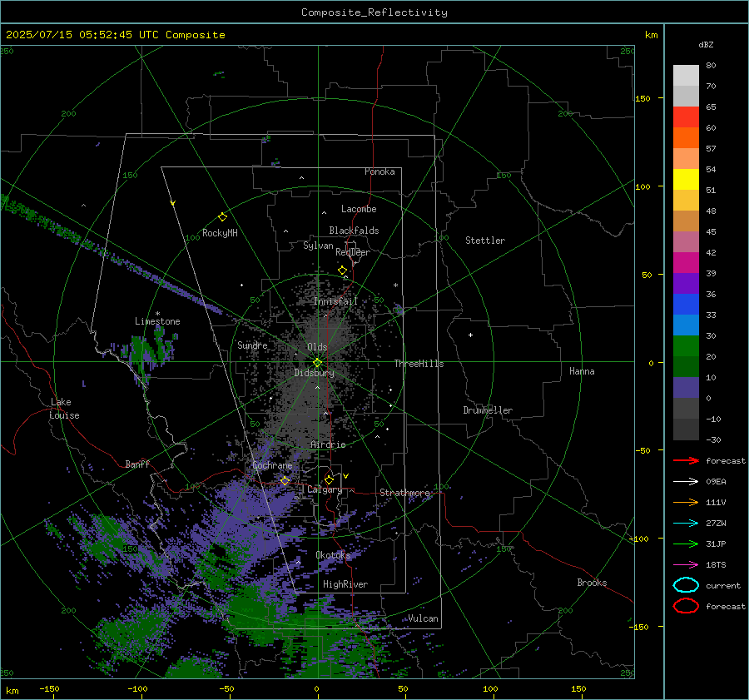Select the slate purple 10 dBZ swatch
The image size is (749, 700).
coord(686,388)
